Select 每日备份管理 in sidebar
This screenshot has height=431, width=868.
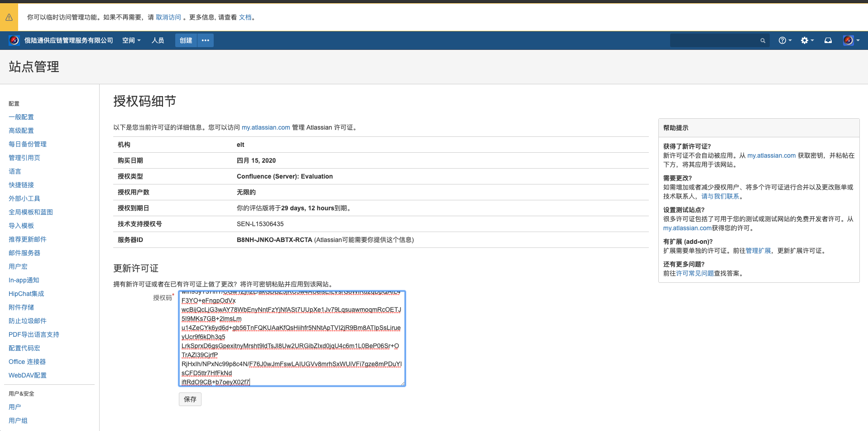tap(28, 144)
